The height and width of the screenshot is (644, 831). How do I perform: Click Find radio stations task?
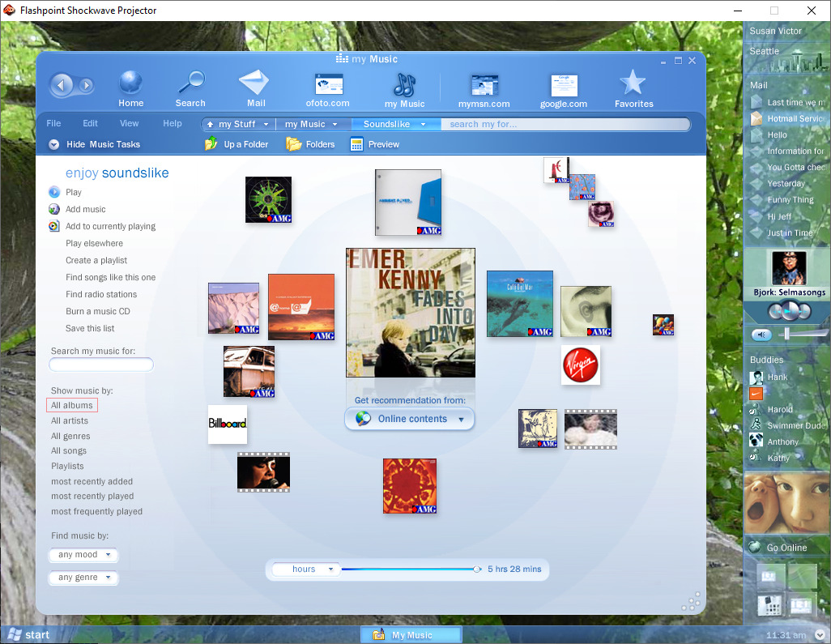pyautogui.click(x=101, y=294)
